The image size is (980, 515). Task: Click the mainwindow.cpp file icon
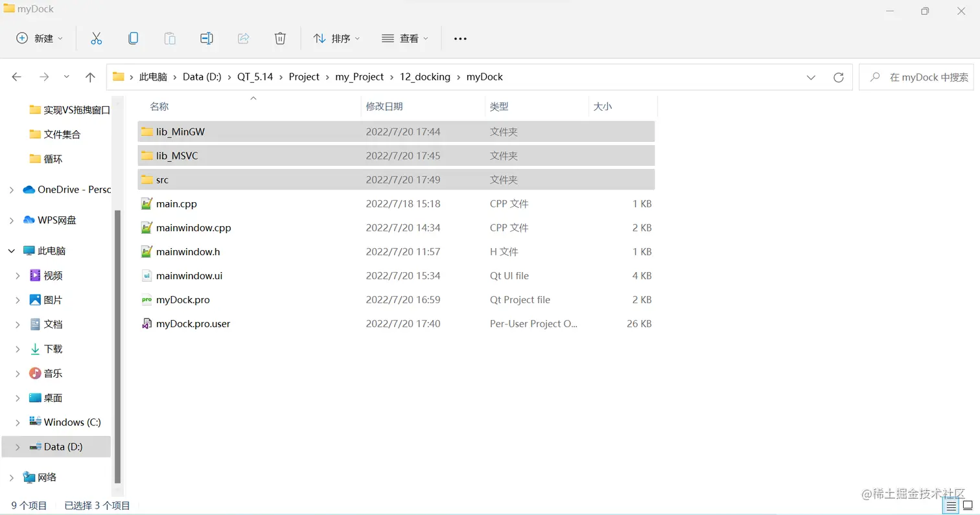(146, 227)
